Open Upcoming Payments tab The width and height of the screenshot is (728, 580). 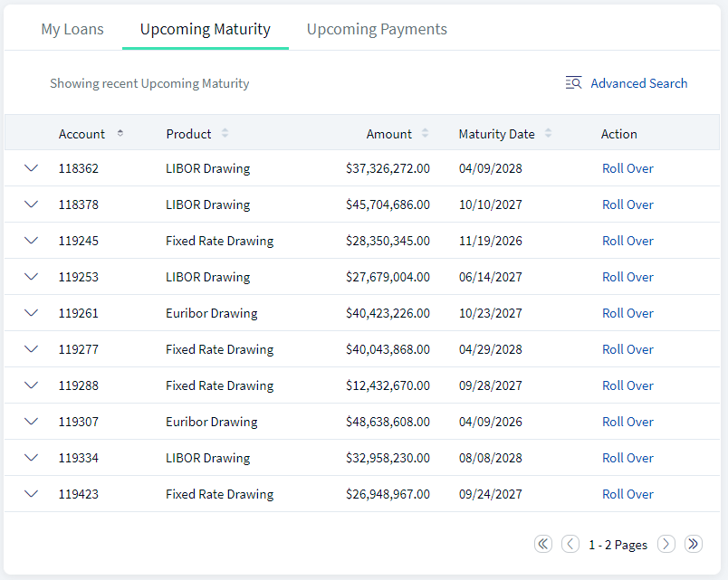pos(377,29)
